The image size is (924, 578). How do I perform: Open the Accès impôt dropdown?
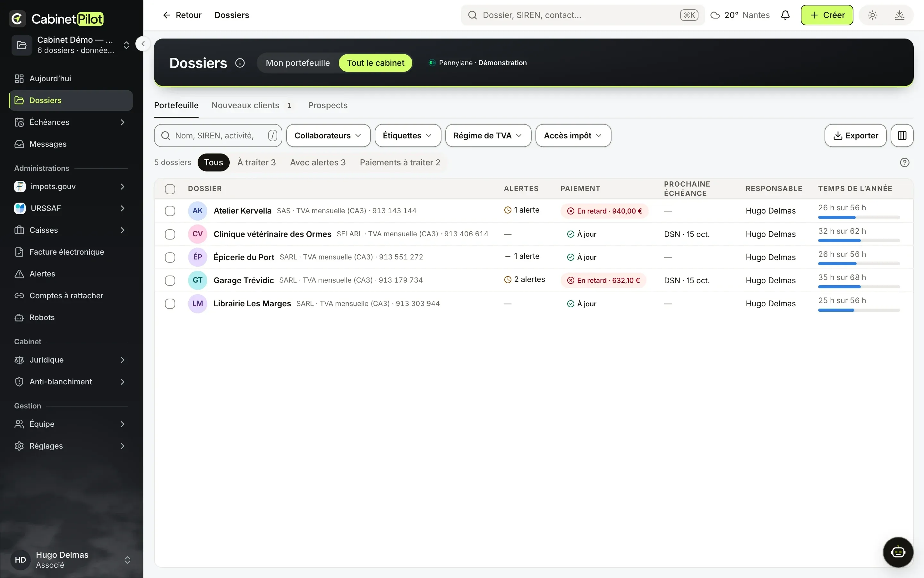coord(573,135)
